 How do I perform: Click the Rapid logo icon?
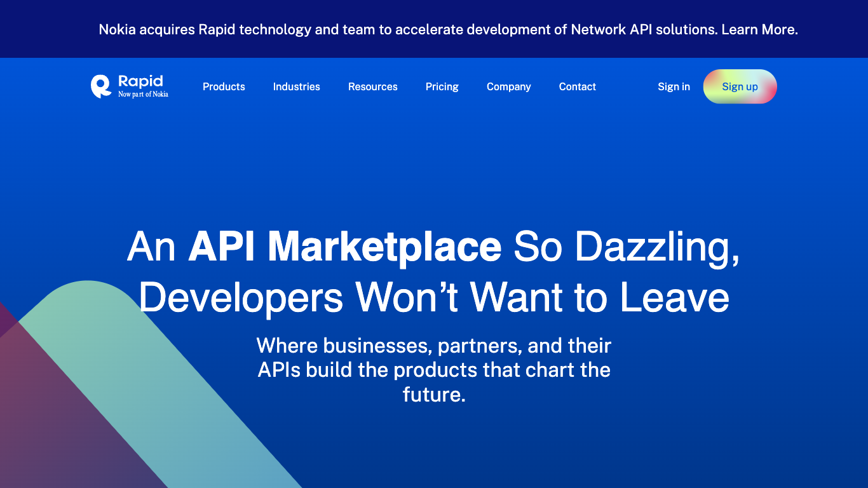101,86
